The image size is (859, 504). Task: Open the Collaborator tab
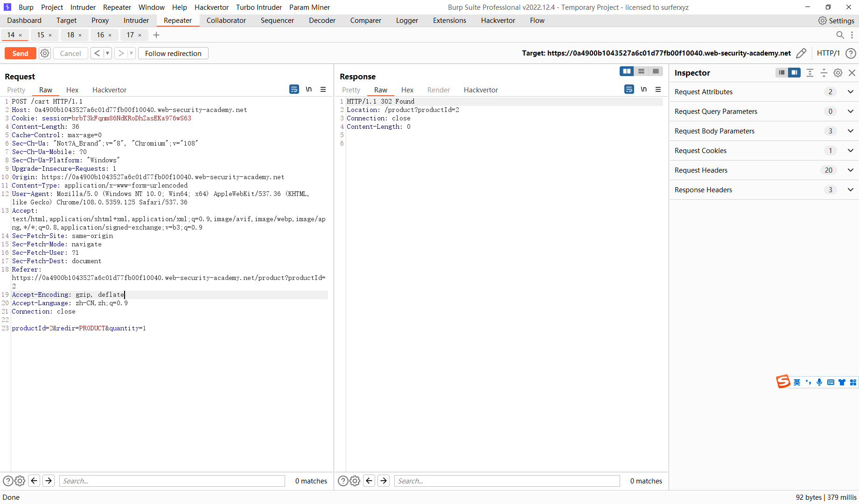tap(226, 21)
